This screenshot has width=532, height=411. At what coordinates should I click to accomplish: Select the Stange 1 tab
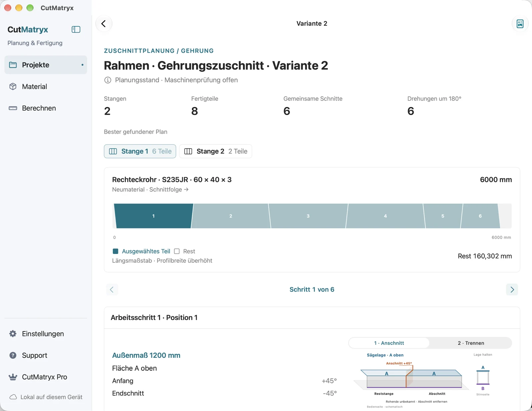(140, 151)
